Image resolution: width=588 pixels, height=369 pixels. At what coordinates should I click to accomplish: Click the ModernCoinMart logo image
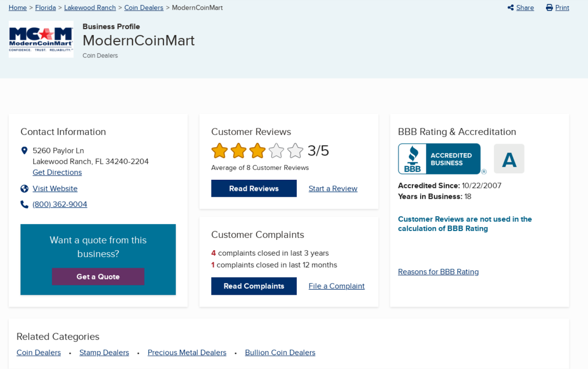click(41, 39)
